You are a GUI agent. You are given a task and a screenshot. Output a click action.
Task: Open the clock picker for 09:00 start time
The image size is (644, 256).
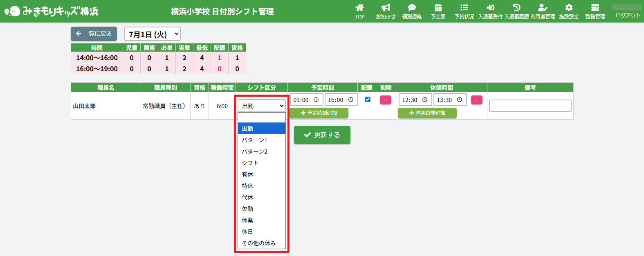tap(316, 100)
